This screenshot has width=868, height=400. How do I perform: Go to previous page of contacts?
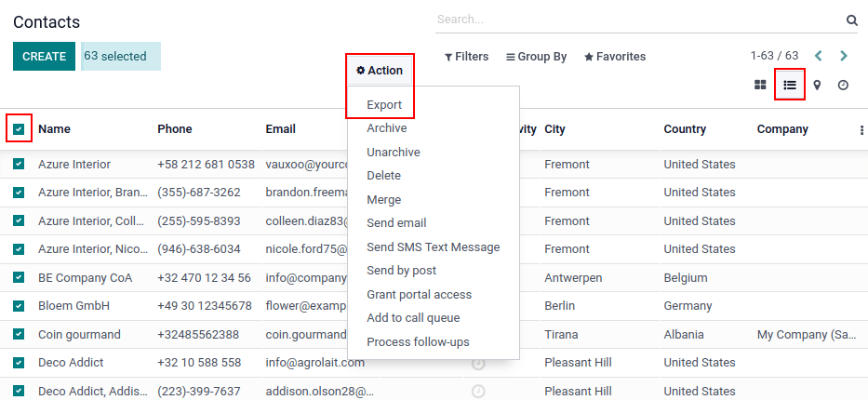[x=818, y=56]
